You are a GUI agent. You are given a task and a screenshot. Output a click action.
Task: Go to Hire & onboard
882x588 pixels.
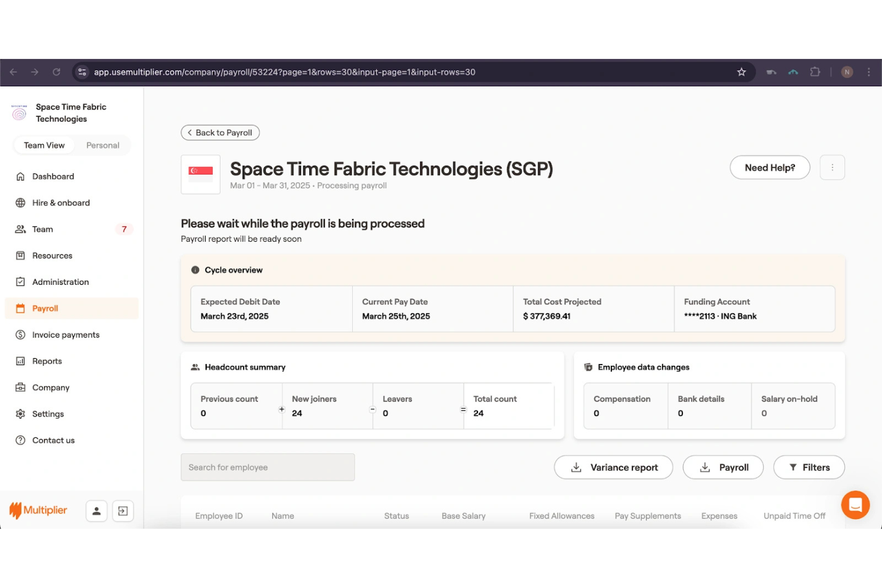coord(72,203)
